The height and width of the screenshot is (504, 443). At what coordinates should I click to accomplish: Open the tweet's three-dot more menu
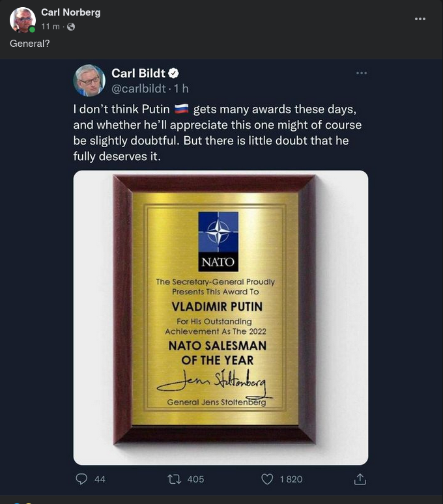pyautogui.click(x=361, y=73)
